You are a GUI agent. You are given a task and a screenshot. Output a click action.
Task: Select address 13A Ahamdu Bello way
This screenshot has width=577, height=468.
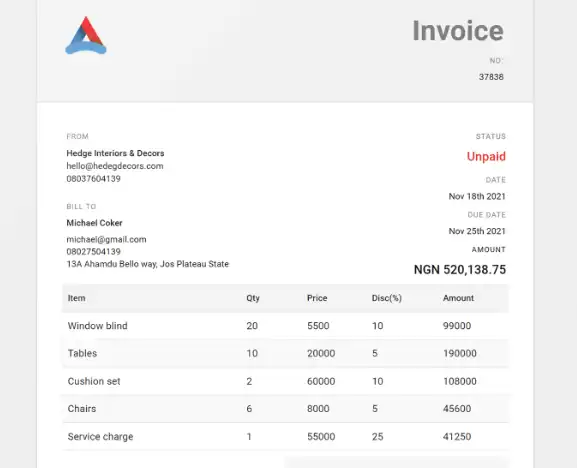click(148, 264)
